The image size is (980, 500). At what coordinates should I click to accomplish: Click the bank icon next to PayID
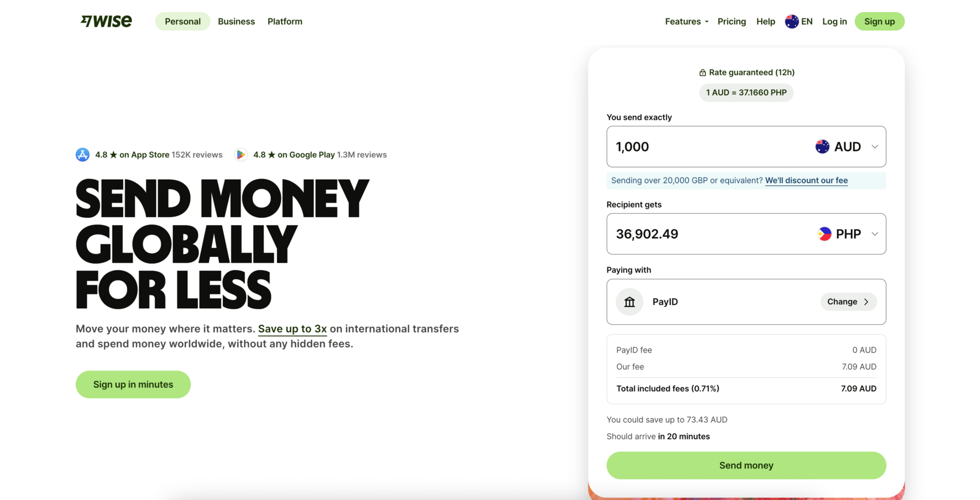(x=629, y=301)
